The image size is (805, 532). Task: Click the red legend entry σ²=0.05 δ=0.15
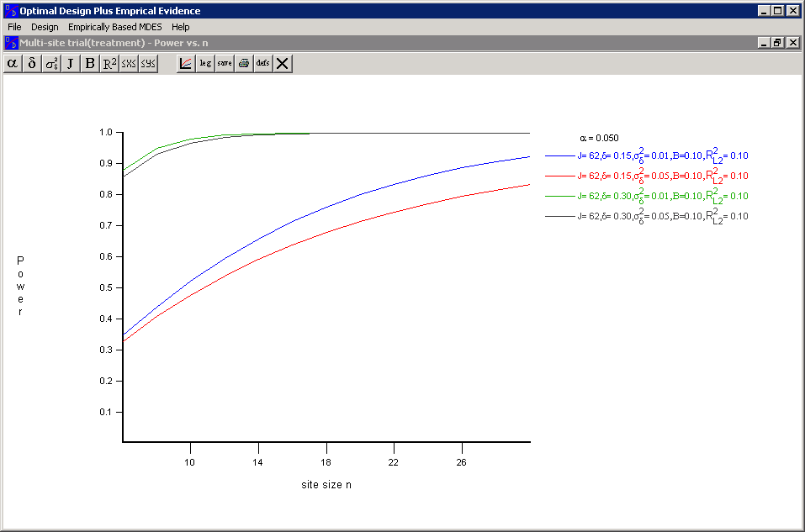[x=647, y=176]
